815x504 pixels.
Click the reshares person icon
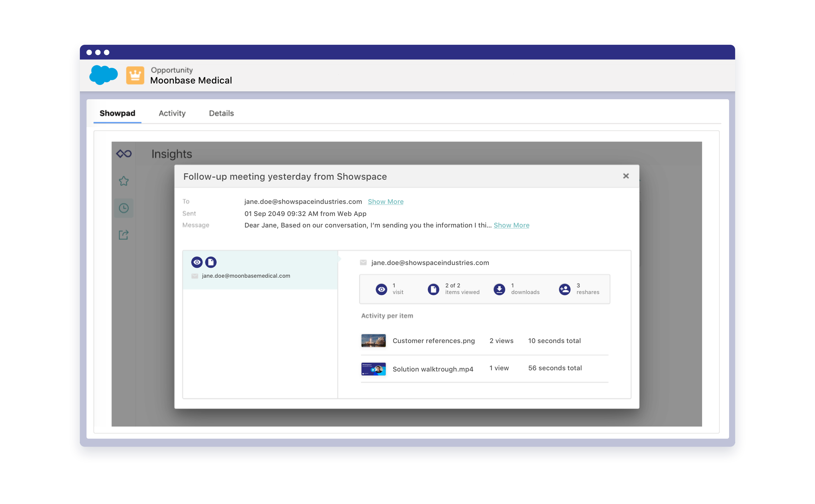point(564,289)
